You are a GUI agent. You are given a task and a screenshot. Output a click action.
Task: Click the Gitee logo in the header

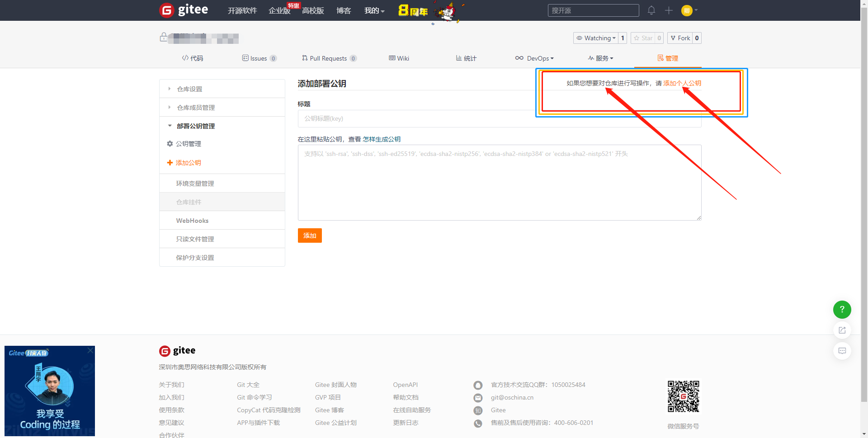click(184, 10)
